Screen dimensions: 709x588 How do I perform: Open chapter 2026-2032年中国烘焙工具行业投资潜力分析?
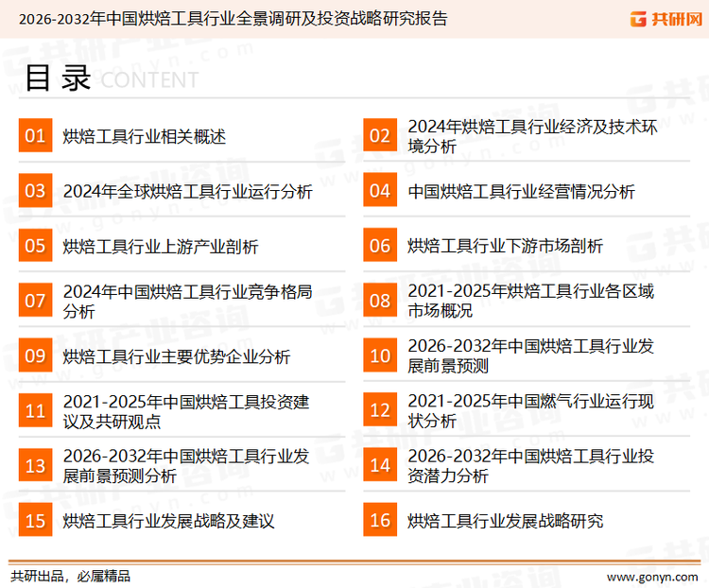click(x=531, y=465)
